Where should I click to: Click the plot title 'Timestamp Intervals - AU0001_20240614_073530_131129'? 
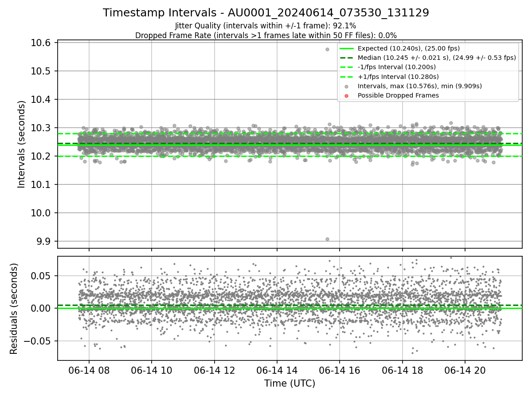266,13
